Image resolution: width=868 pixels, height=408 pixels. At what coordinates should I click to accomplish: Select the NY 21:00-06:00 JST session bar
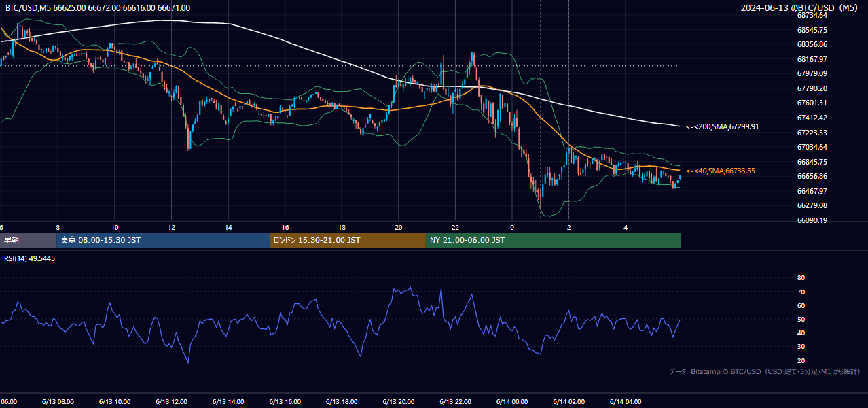(554, 240)
